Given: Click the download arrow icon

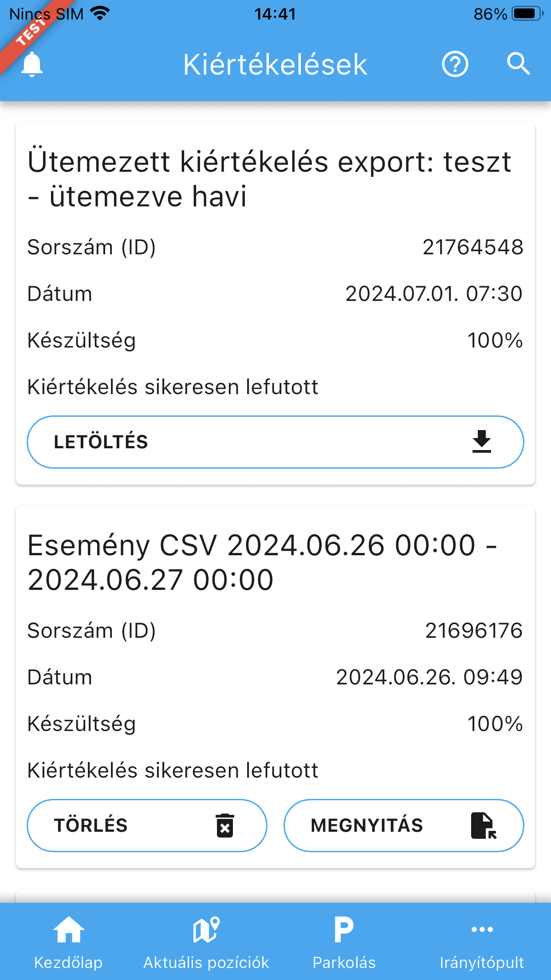Looking at the screenshot, I should [x=481, y=442].
